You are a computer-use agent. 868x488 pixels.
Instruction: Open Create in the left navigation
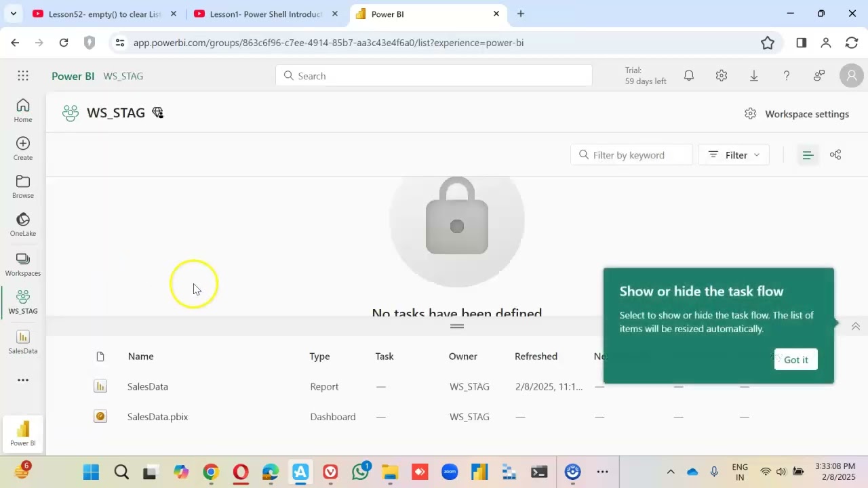[23, 148]
